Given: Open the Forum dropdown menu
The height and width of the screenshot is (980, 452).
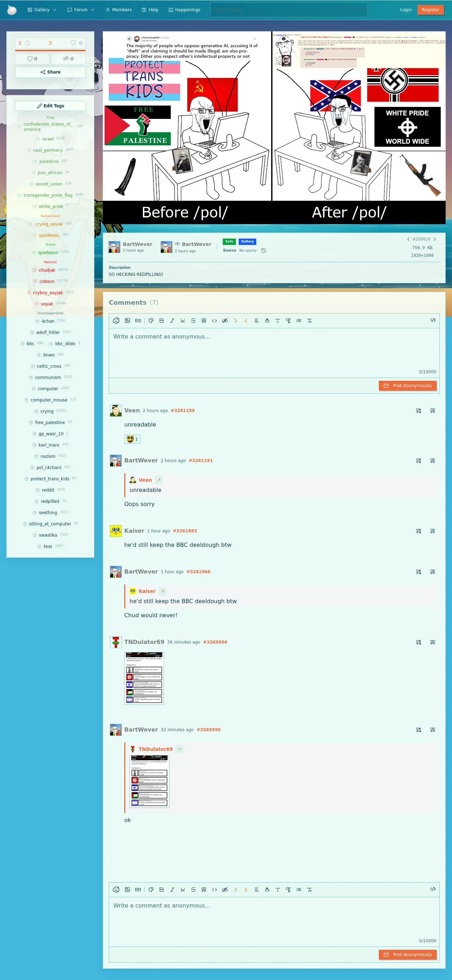Looking at the screenshot, I should pos(81,10).
